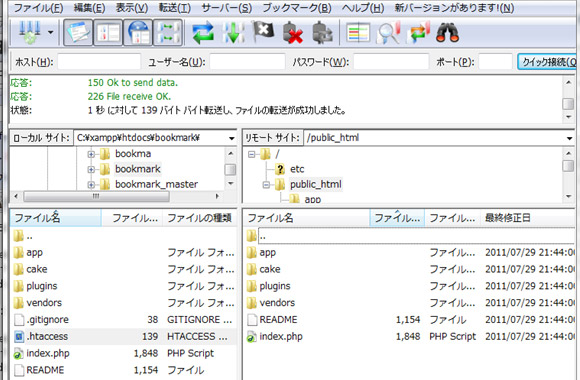Open the remote site path dropdown
The height and width of the screenshot is (380, 580).
tap(569, 138)
